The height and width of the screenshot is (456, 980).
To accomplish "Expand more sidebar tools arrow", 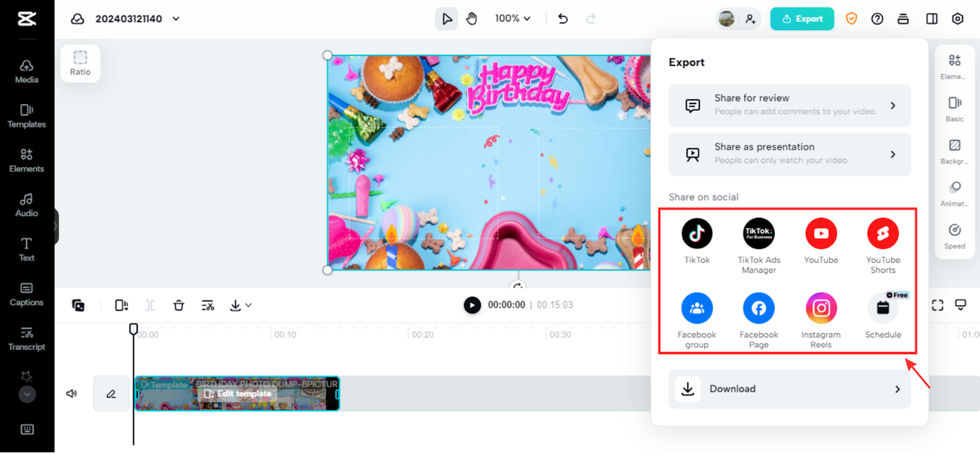I will [x=27, y=395].
